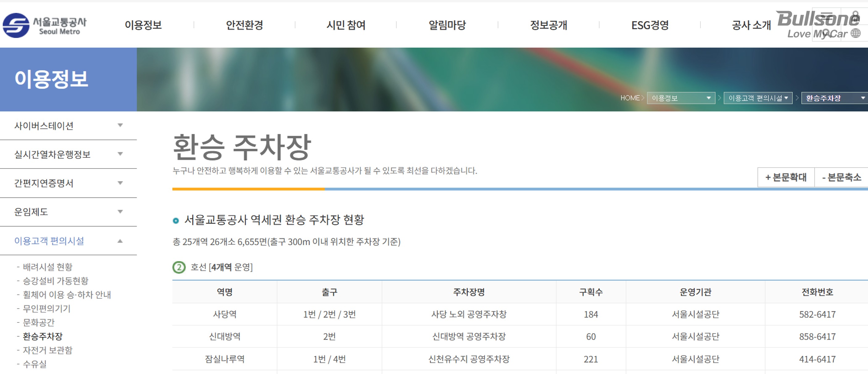Viewport: 868px width, 374px height.
Task: Click the HOME breadcrumb link
Action: [630, 98]
